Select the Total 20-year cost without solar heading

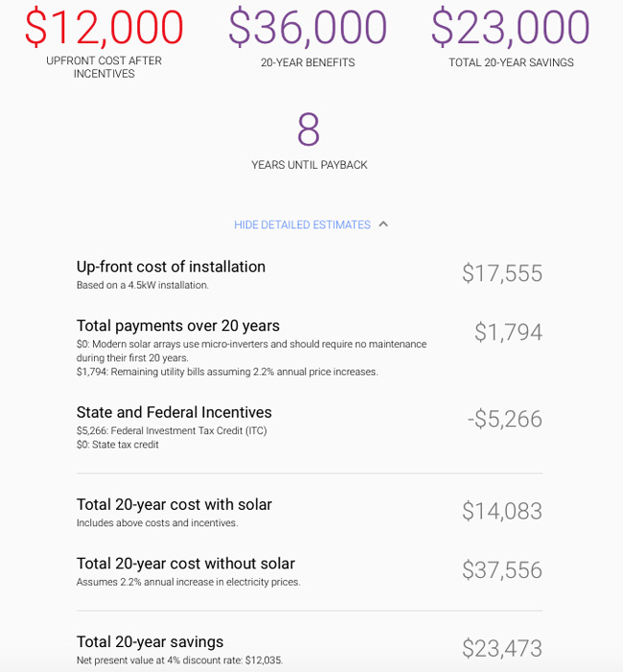(x=186, y=564)
